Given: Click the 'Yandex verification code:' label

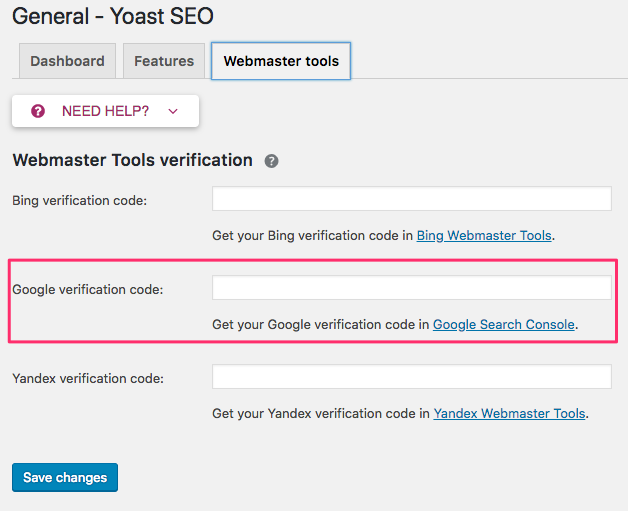Looking at the screenshot, I should 88,379.
